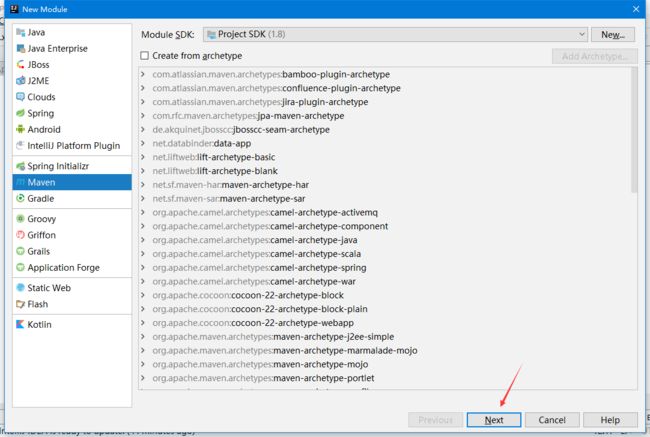Select the Spring module type

pos(72,113)
